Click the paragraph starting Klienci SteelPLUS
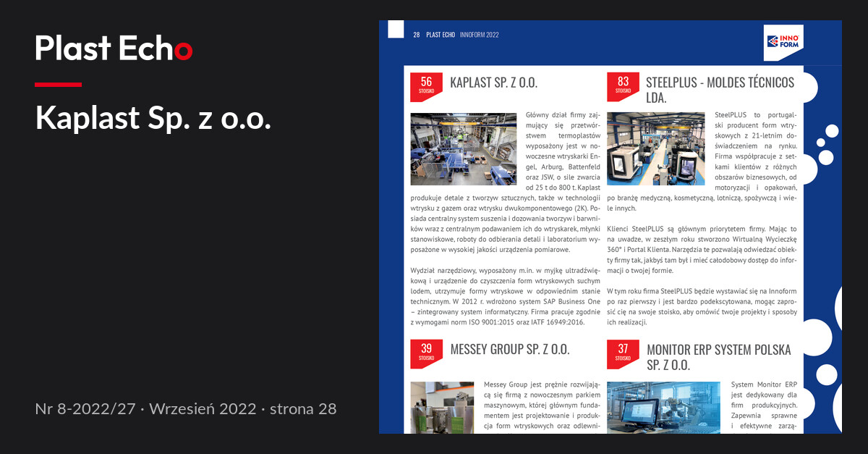 click(x=702, y=249)
